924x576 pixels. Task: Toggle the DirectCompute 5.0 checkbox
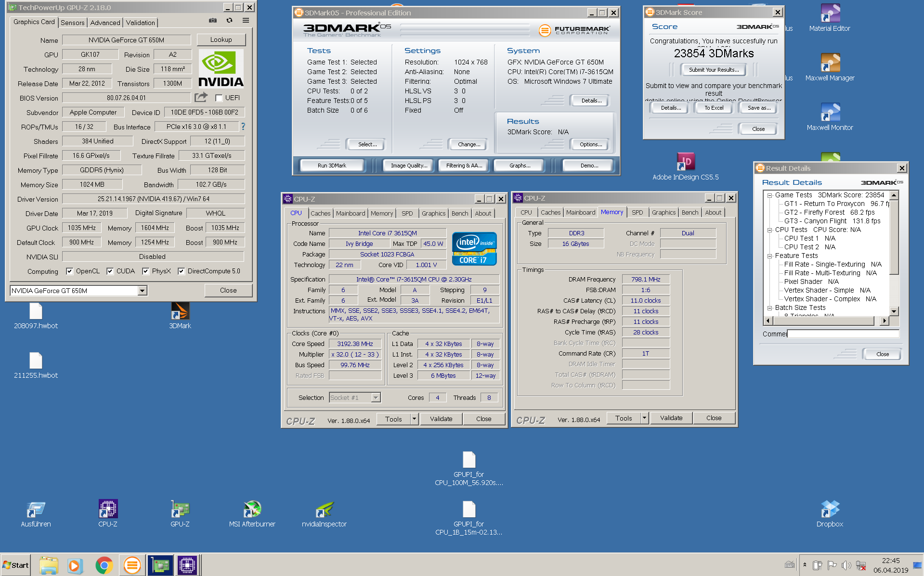click(x=181, y=271)
